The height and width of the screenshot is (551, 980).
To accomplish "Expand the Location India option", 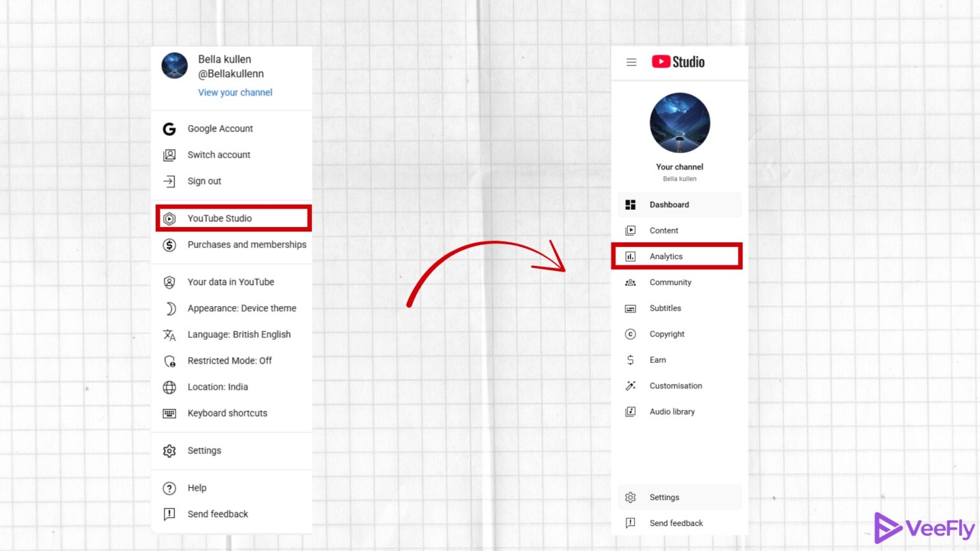I will tap(218, 387).
